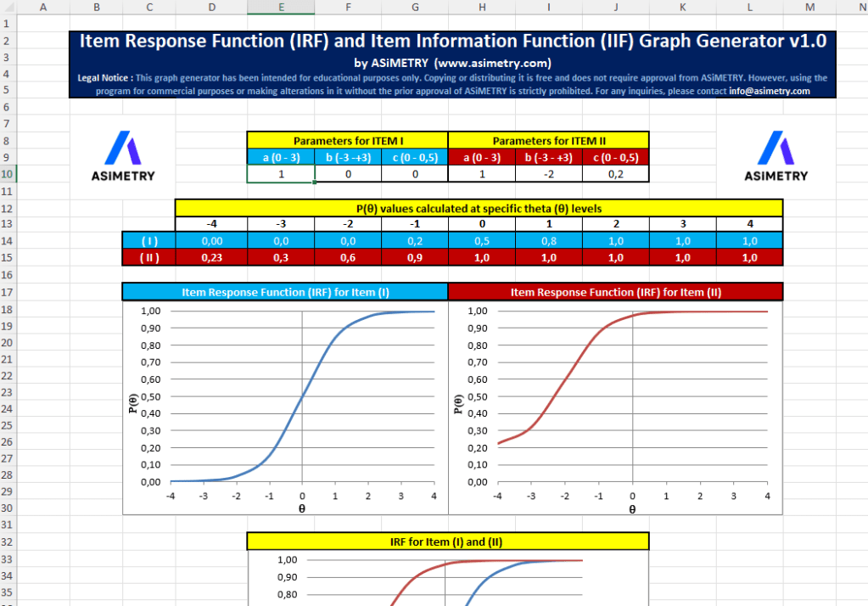Select the Item II 'a' parameter value cell
Image resolution: width=868 pixels, height=606 pixels.
tap(481, 173)
